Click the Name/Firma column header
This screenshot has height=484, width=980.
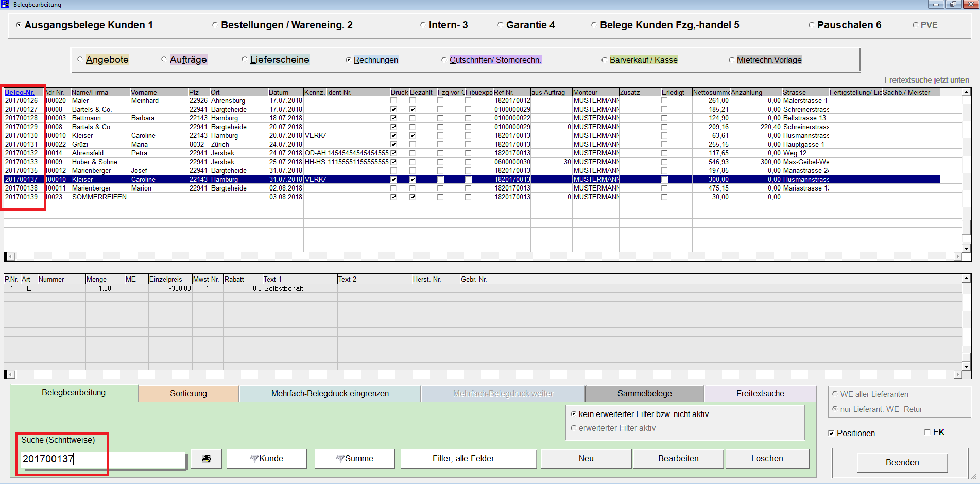[100, 92]
